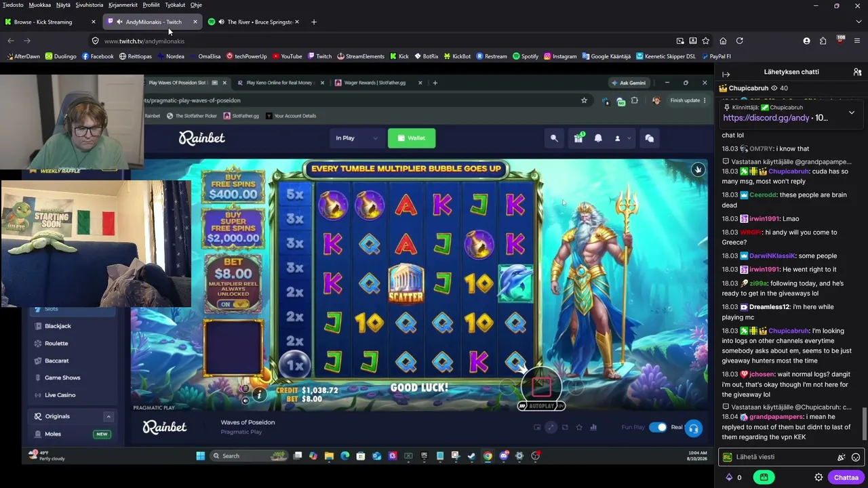868x488 pixels.
Task: Open the Blackjack sidebar item
Action: pyautogui.click(x=58, y=326)
